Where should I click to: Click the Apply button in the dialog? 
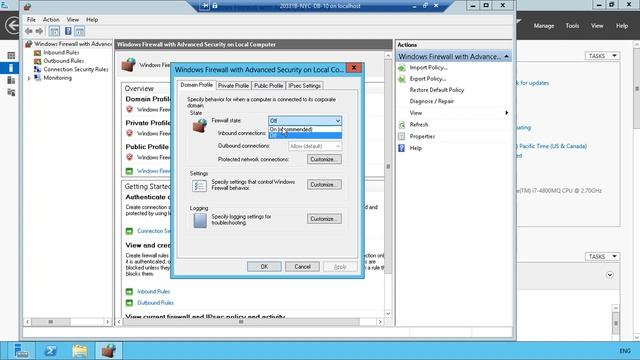340,267
